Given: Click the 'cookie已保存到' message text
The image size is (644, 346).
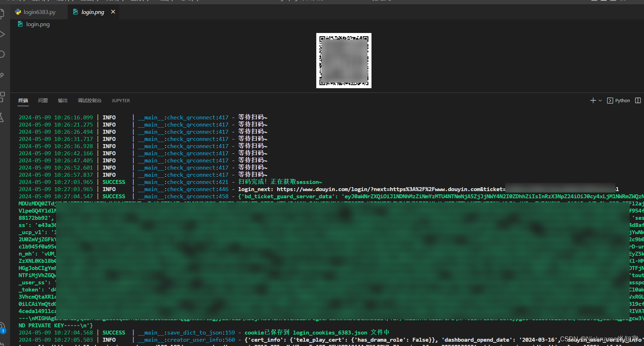Looking at the screenshot, I should (267, 333).
